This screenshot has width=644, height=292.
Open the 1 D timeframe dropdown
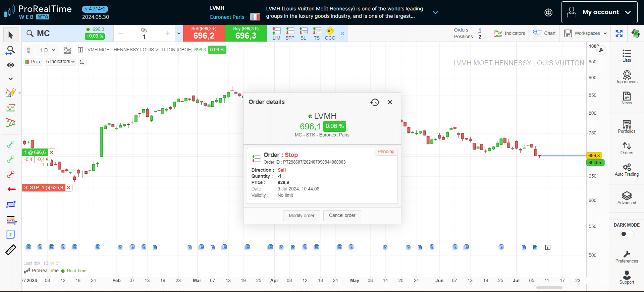click(x=47, y=50)
